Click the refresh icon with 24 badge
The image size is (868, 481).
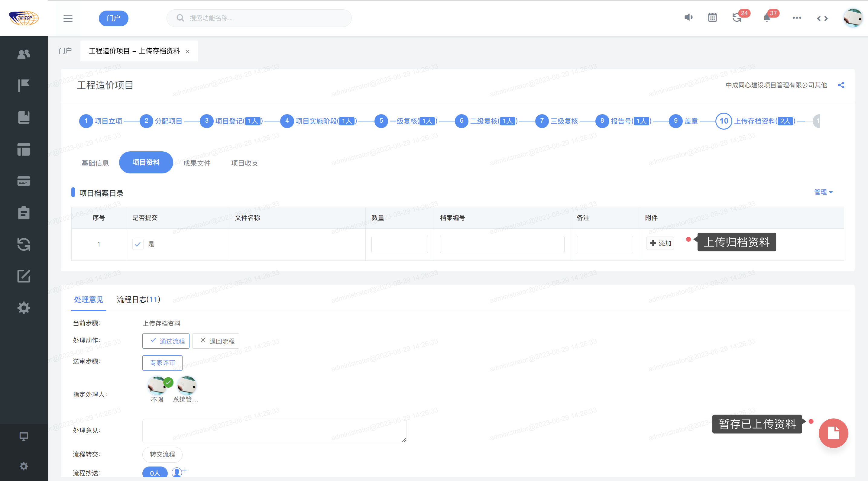point(737,18)
